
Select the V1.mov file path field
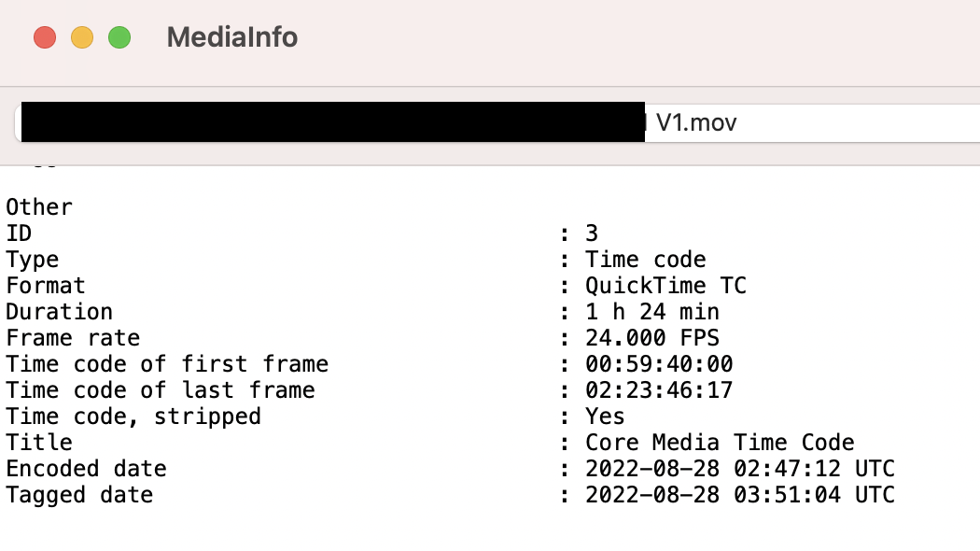[497, 122]
